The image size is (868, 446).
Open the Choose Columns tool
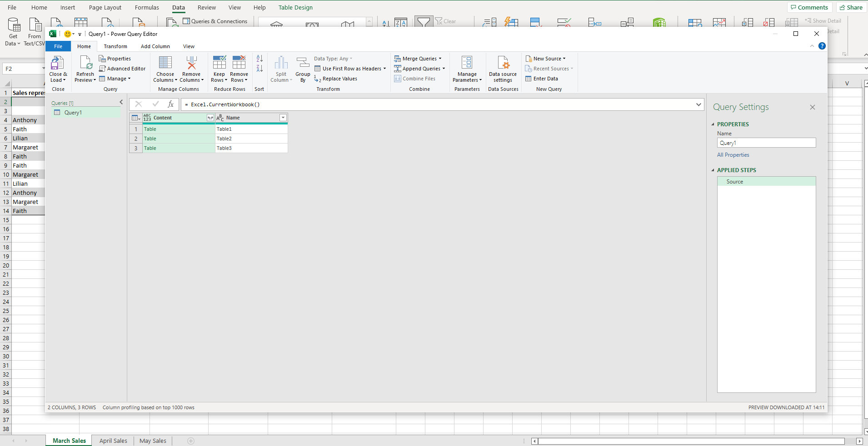tap(165, 68)
